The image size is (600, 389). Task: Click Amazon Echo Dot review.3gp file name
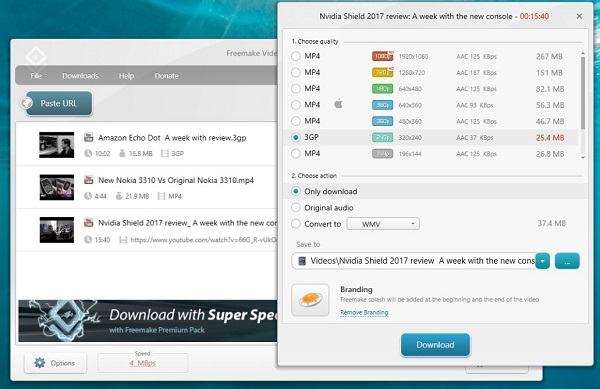[172, 138]
